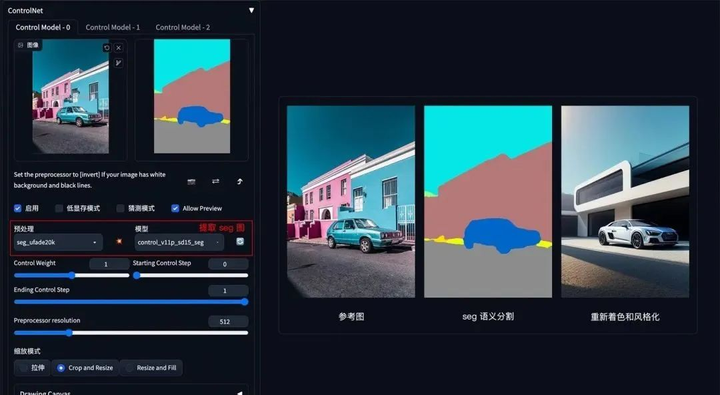The width and height of the screenshot is (720, 395).
Task: Open the seg_ufade20k preprocessor dropdown
Action: (x=58, y=242)
